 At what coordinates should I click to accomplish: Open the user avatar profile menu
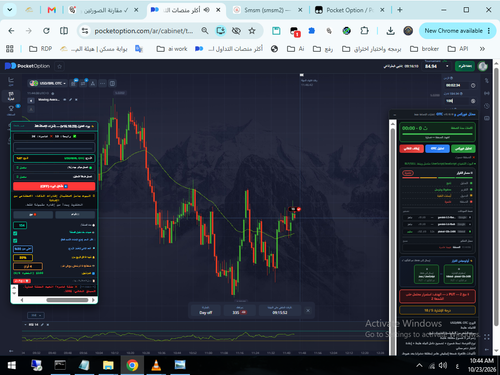[x=483, y=66]
